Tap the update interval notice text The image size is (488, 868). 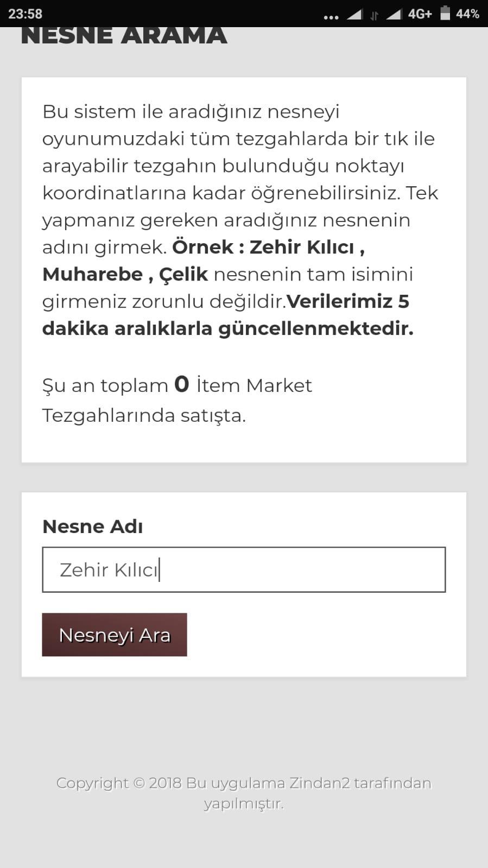[228, 315]
